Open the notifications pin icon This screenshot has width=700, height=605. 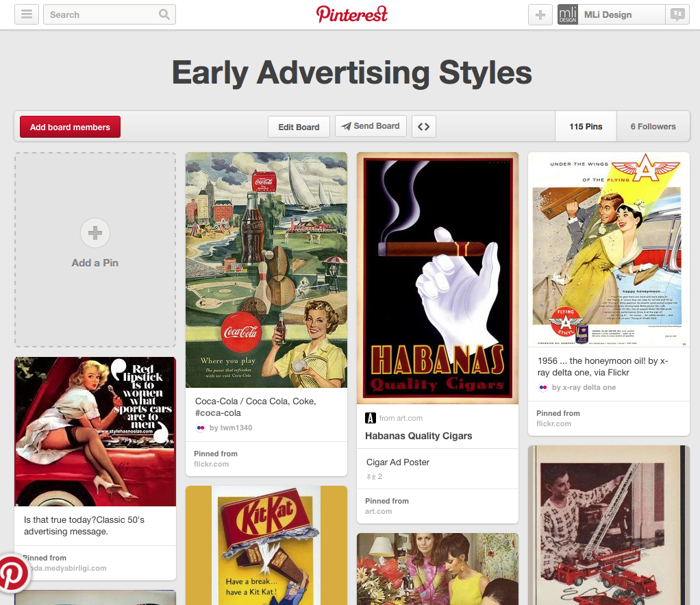coord(677,14)
